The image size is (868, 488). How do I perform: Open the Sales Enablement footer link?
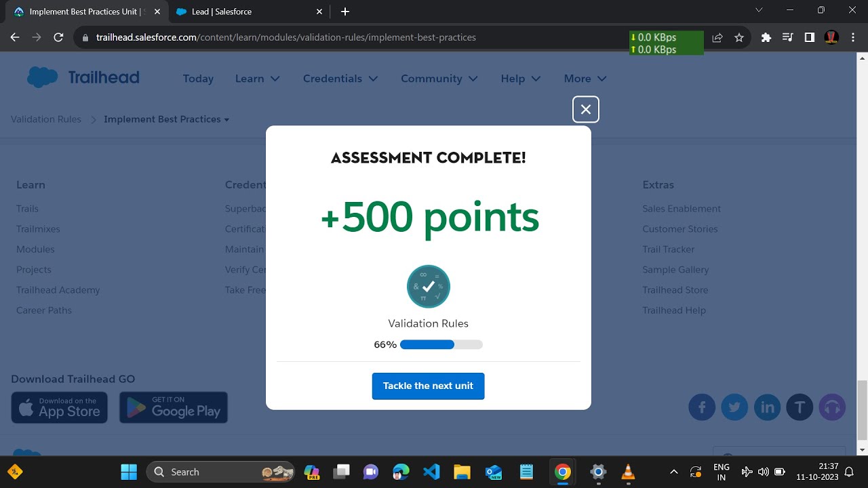(x=682, y=209)
